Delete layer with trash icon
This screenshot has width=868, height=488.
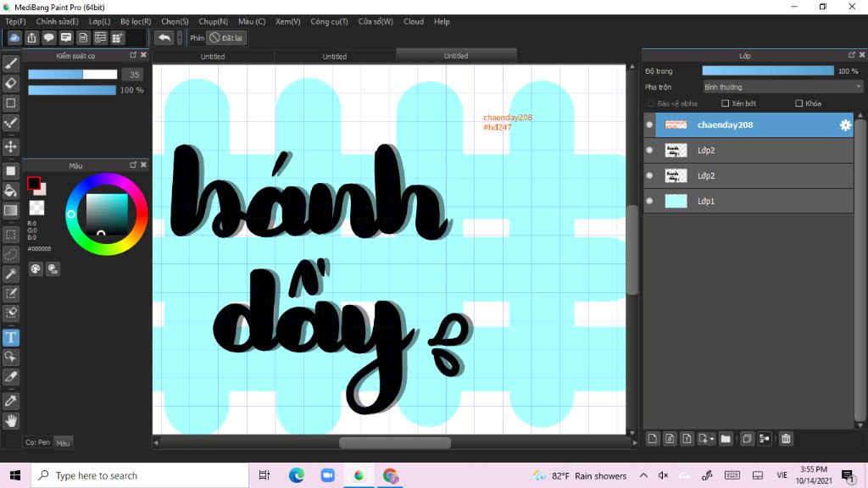pos(786,439)
